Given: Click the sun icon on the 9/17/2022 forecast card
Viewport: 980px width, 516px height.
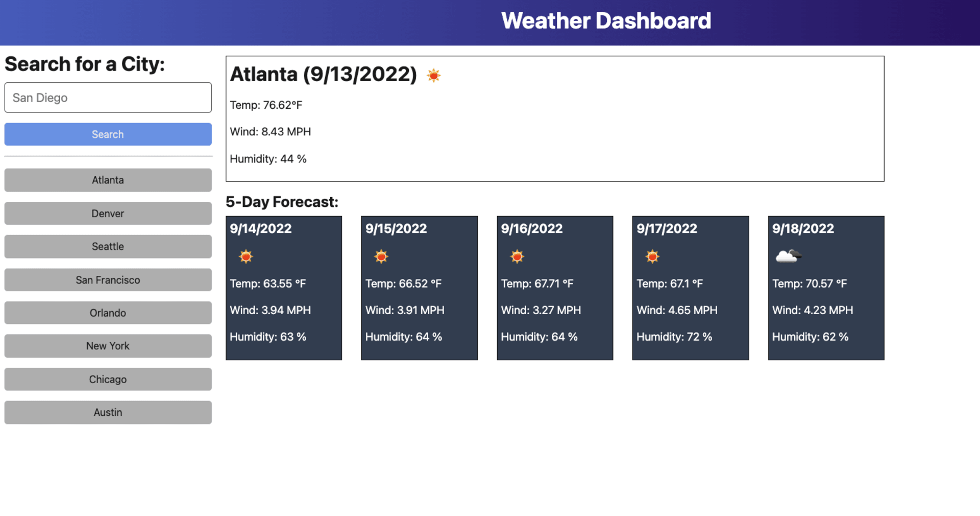Looking at the screenshot, I should click(652, 256).
